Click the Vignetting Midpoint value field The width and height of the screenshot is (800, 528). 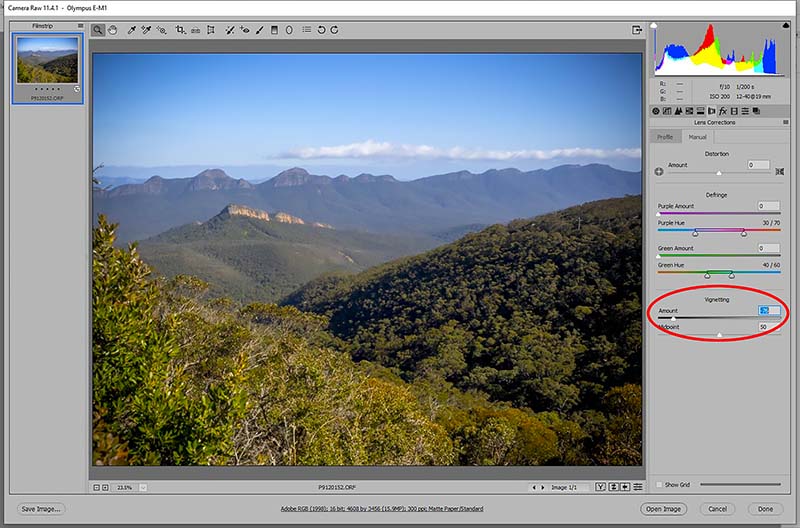coord(769,326)
